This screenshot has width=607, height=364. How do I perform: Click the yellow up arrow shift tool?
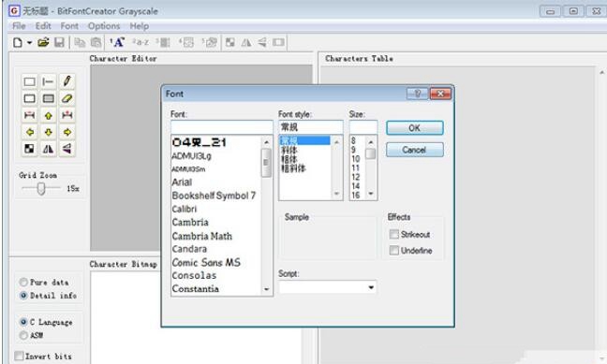click(49, 115)
